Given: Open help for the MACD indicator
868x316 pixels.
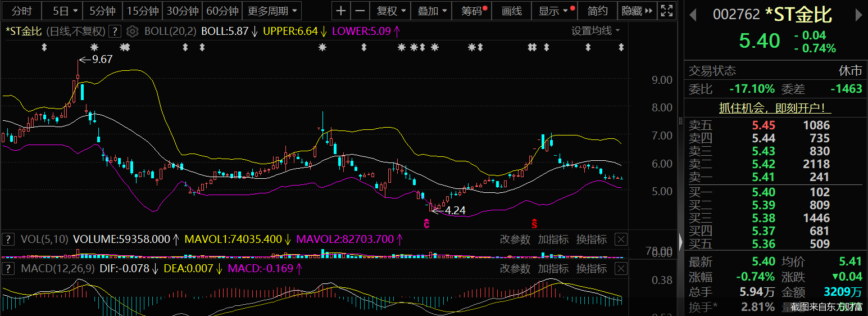Looking at the screenshot, I should [8, 269].
